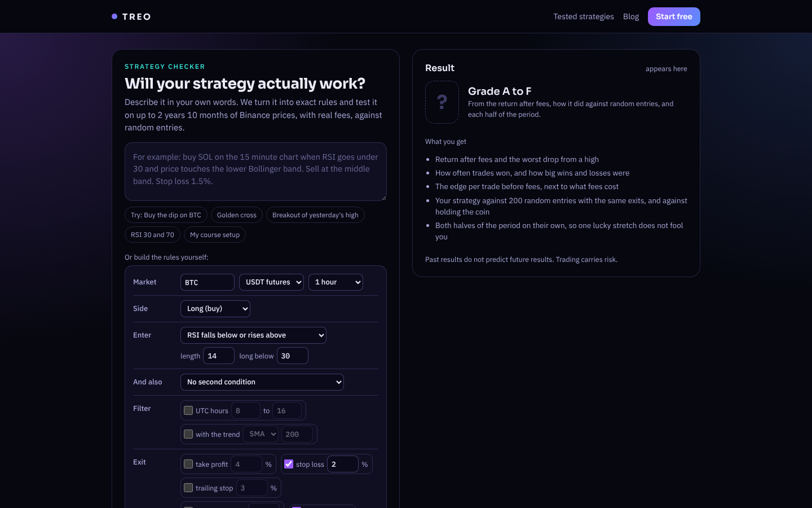This screenshot has height=508, width=812.
Task: Select the My course setup preset
Action: [215, 235]
